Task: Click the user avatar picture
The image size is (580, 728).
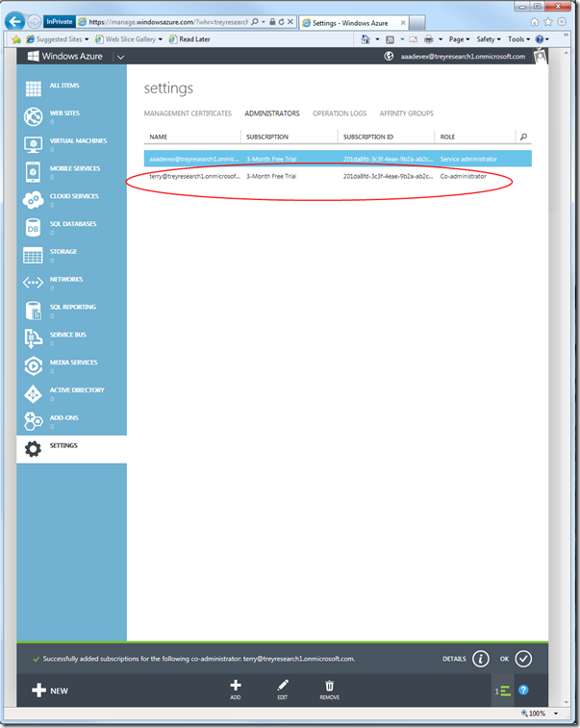Action: [540, 56]
